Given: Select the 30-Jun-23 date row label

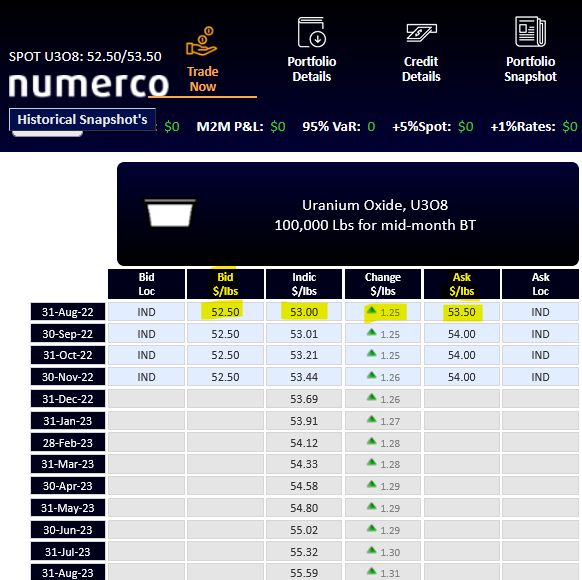Looking at the screenshot, I should 68,530.
